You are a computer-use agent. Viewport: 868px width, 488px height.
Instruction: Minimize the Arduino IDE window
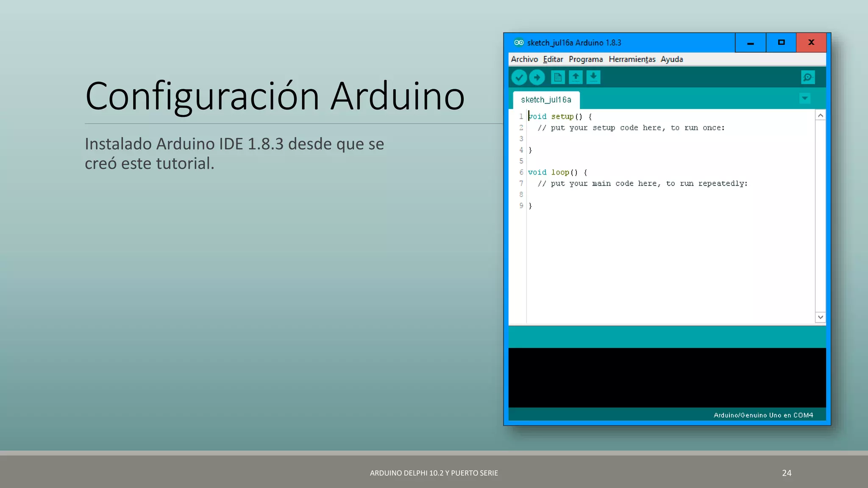pyautogui.click(x=750, y=42)
